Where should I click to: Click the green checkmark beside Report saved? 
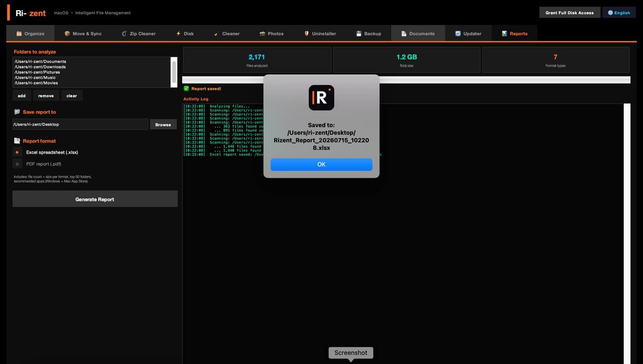(186, 88)
